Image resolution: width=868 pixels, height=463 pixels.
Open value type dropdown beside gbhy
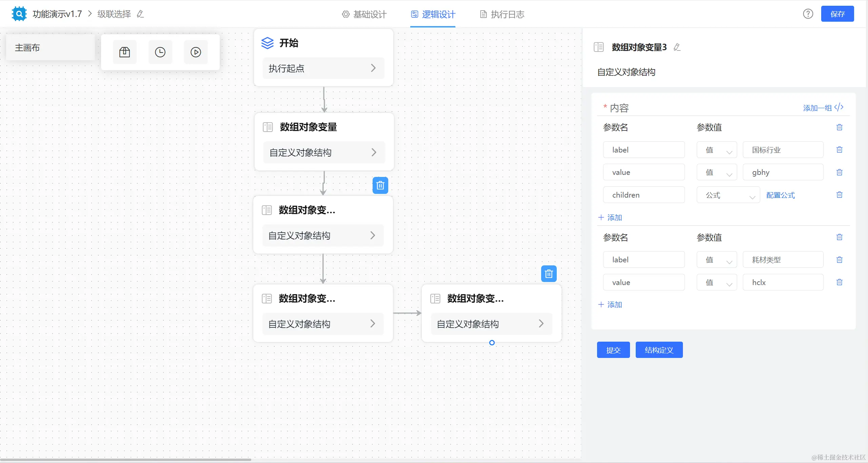(716, 173)
